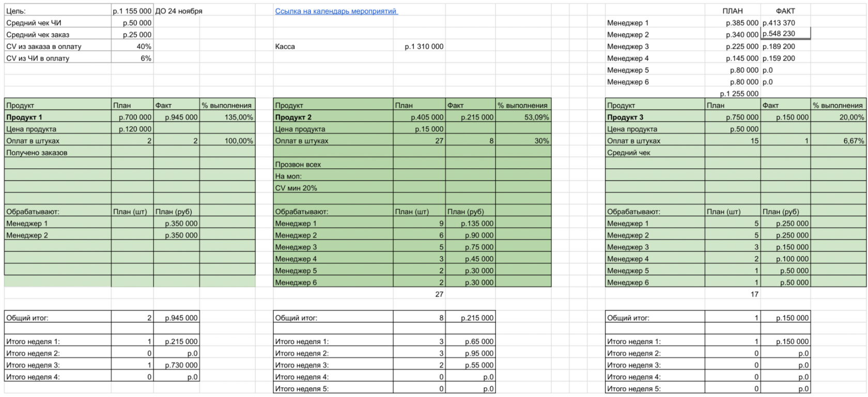Viewport: 868px width, 397px height.
Task: Select 'Средний чек ЧИ' label cell
Action: [x=58, y=23]
